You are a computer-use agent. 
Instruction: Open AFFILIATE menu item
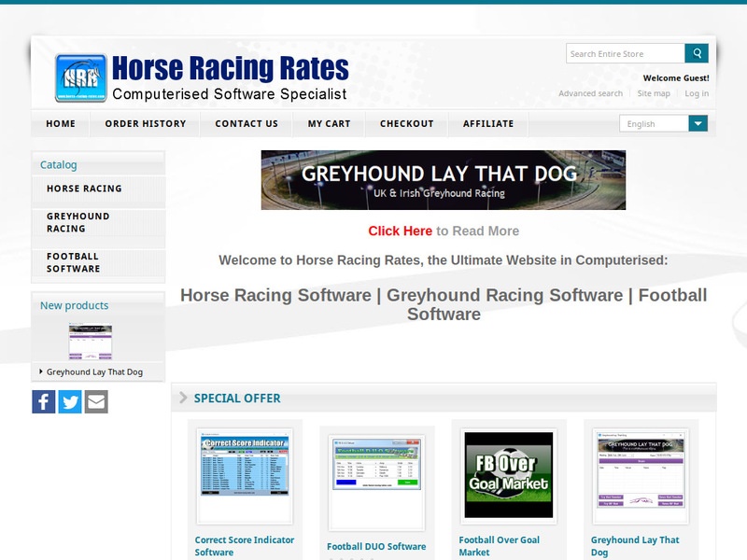[488, 123]
